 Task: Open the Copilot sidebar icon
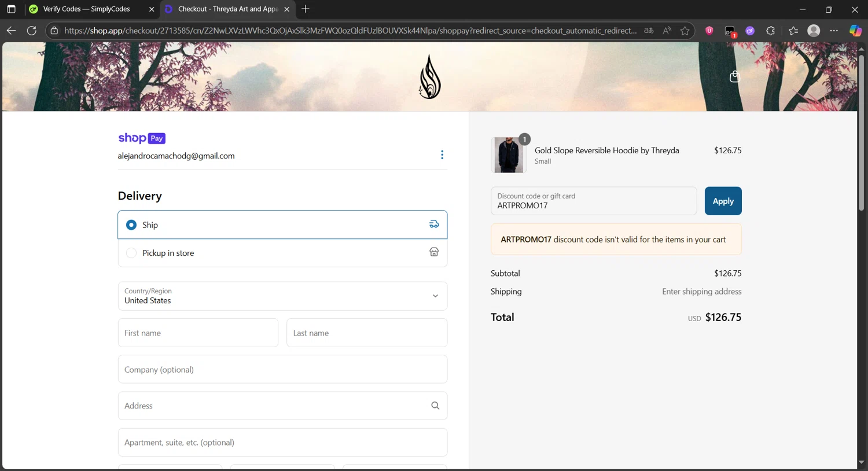click(x=855, y=31)
